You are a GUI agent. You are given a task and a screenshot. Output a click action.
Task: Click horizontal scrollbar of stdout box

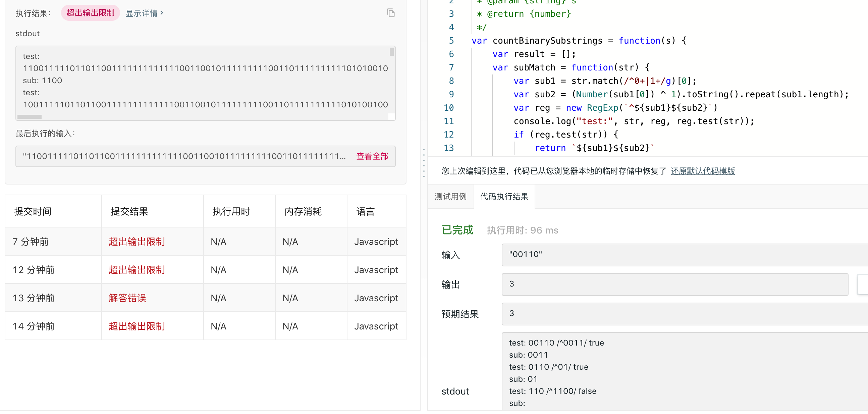pos(29,117)
